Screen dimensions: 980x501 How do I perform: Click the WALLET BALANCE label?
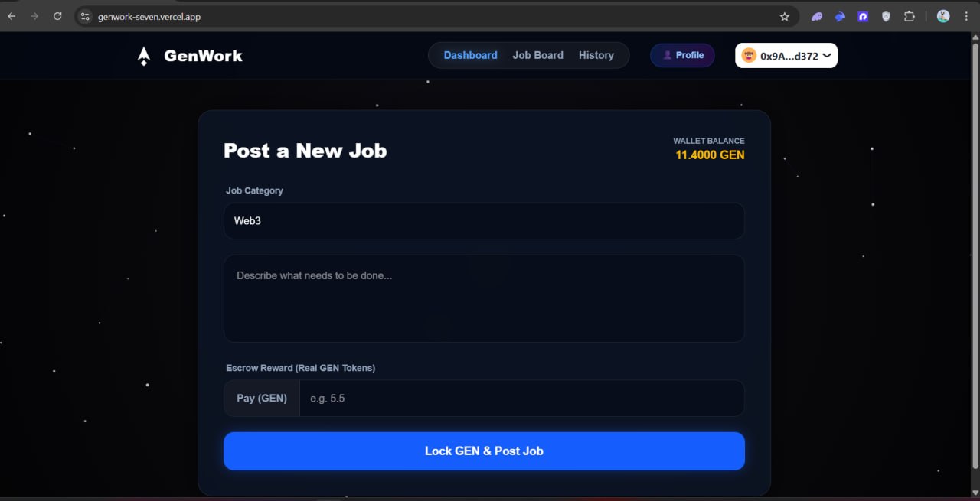[709, 141]
